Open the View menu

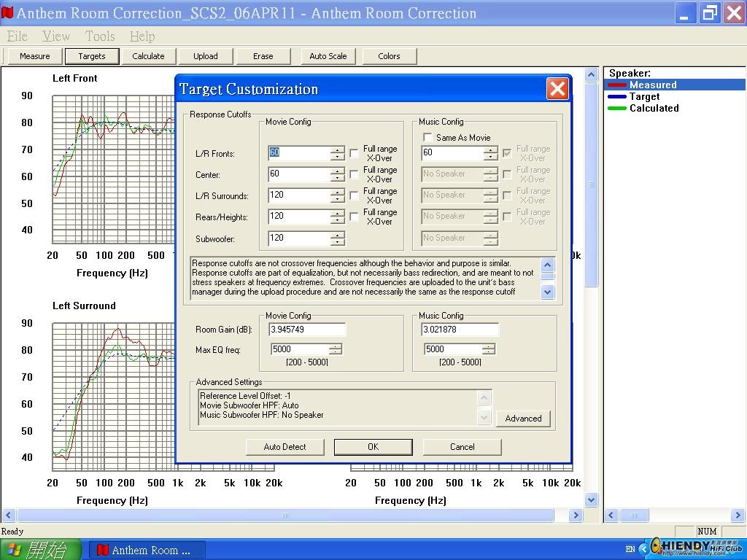click(x=55, y=36)
